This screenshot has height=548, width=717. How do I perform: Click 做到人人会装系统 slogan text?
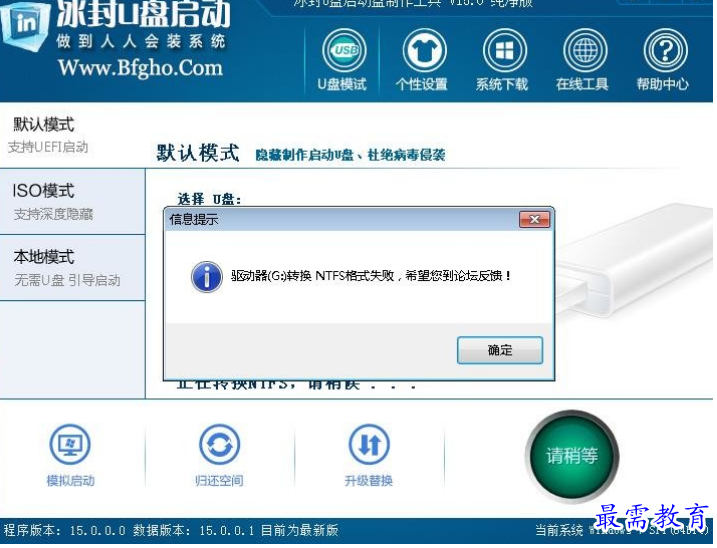(x=141, y=42)
